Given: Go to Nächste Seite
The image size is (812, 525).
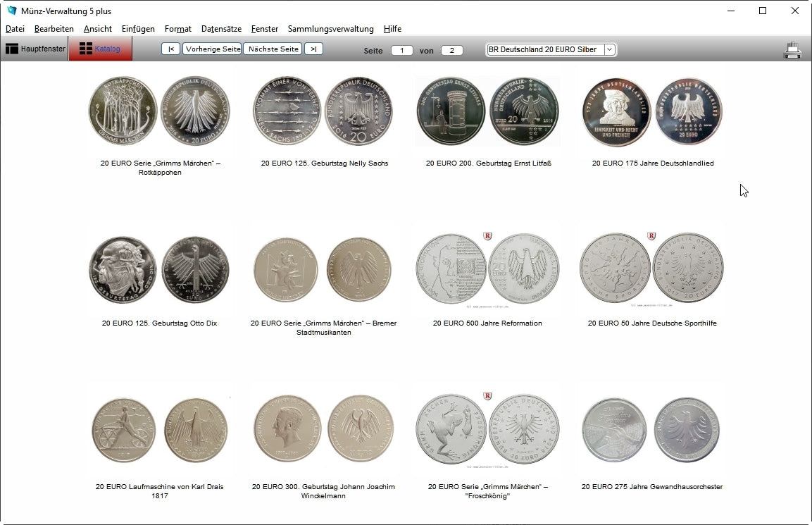Looking at the screenshot, I should click(273, 49).
